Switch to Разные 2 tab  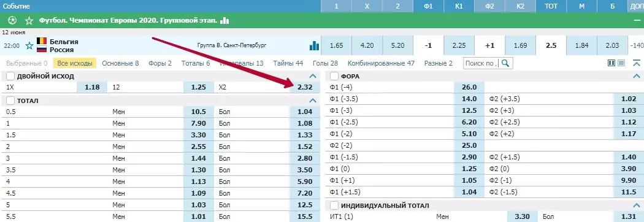coord(439,63)
